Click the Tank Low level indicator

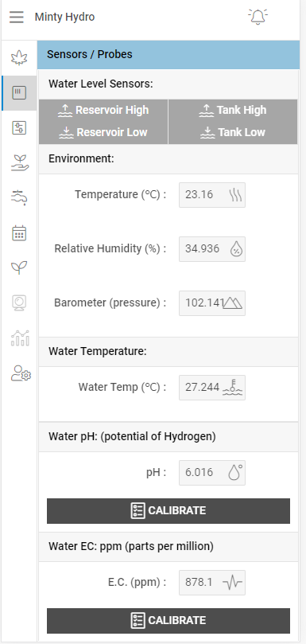233,132
